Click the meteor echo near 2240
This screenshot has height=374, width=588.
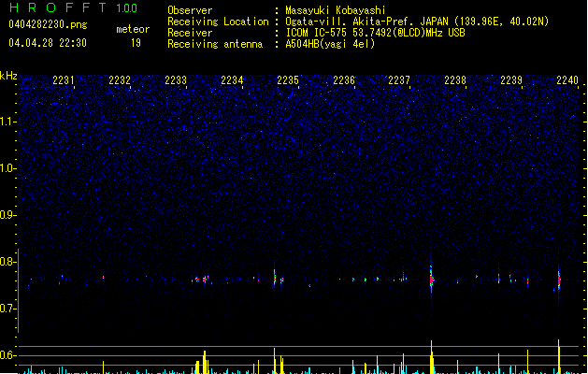click(559, 280)
